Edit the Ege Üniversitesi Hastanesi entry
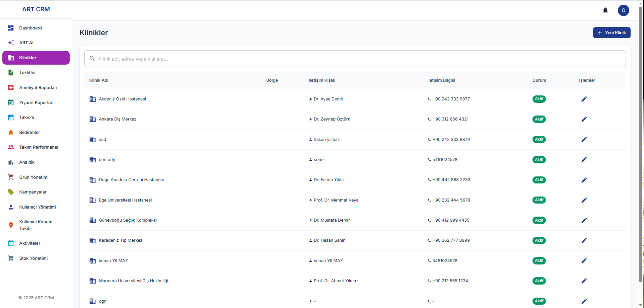 [584, 200]
